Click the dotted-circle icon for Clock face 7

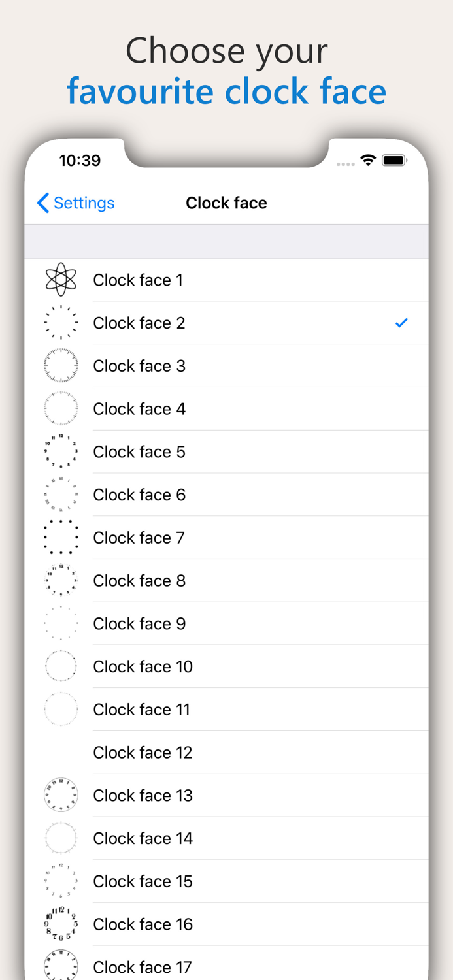click(x=61, y=536)
